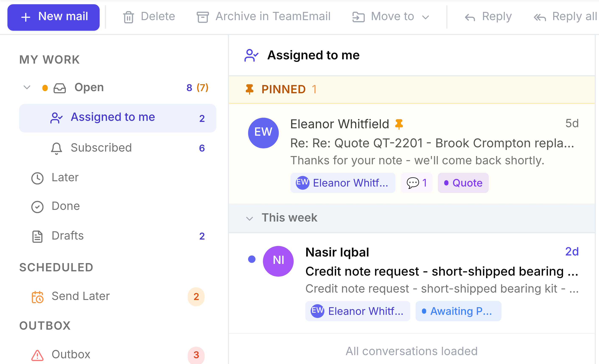Click the purple Quote tag

pyautogui.click(x=463, y=183)
